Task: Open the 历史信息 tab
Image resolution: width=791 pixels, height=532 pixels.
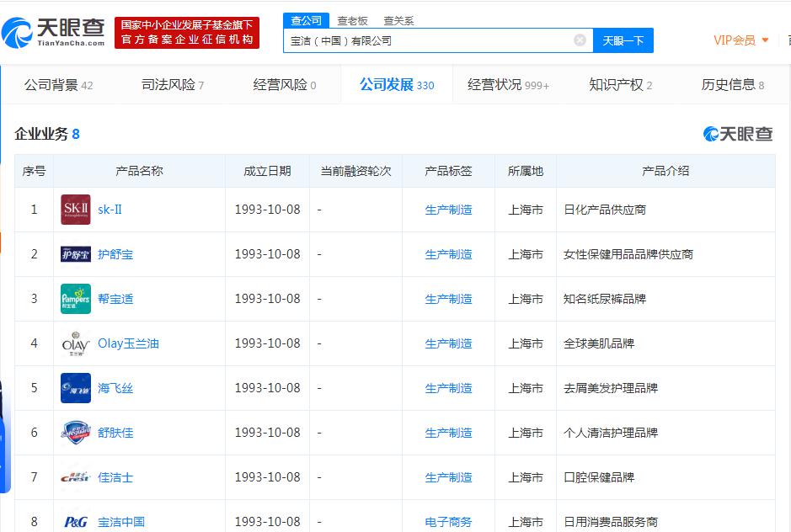Action: tap(733, 85)
